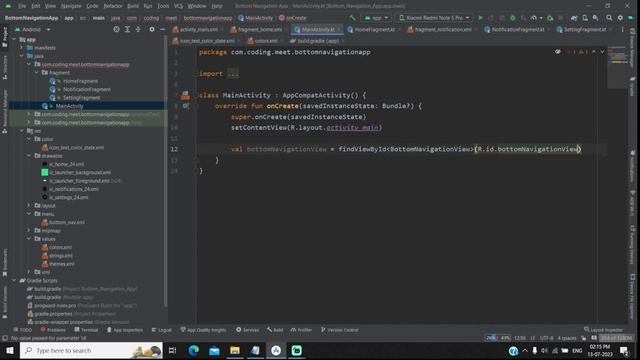
Task: Select HomeFragment in project tree
Action: pyautogui.click(x=80, y=81)
